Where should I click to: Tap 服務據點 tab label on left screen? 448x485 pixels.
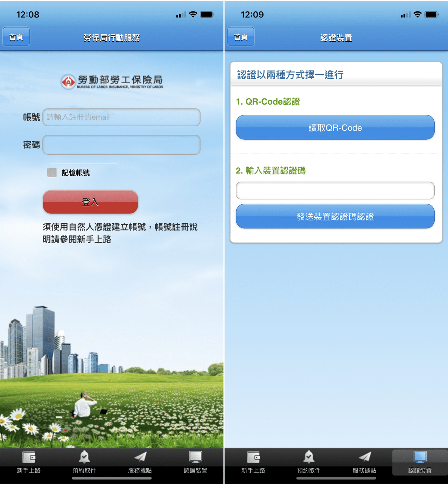140,471
